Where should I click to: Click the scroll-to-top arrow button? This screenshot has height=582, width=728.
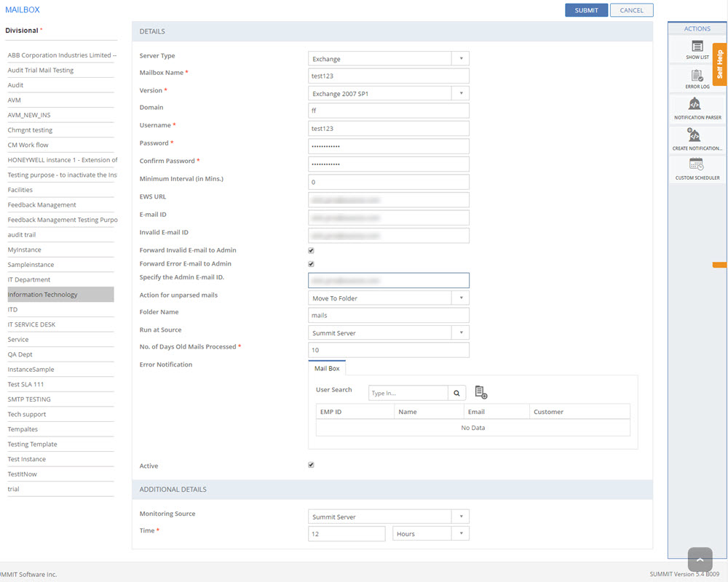tap(700, 559)
